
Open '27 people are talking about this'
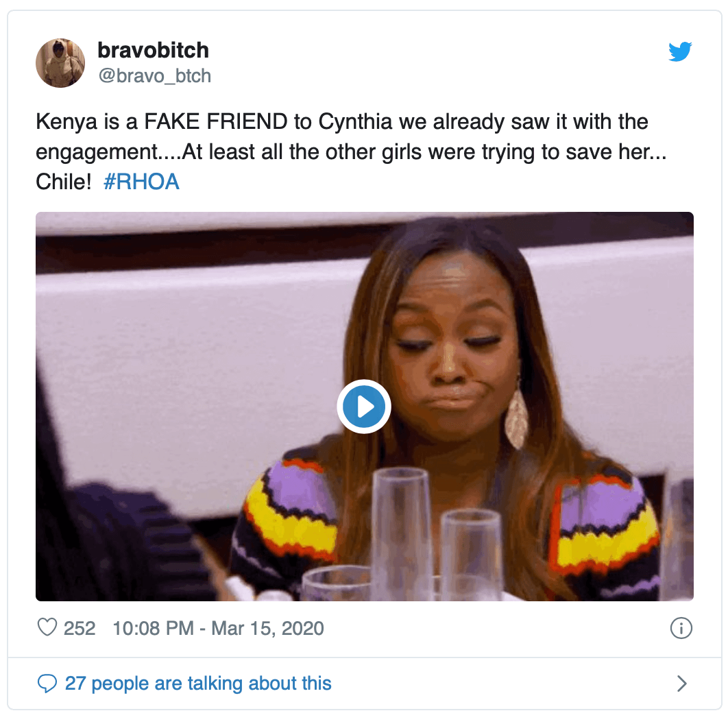pyautogui.click(x=197, y=684)
